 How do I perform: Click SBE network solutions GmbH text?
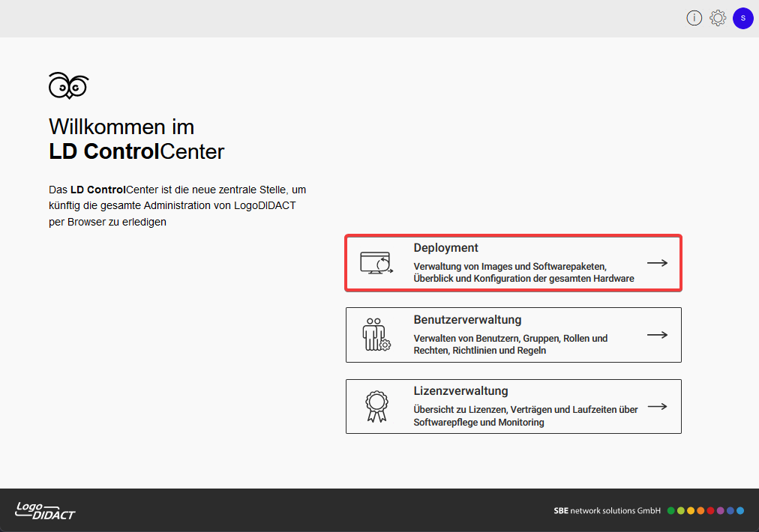pyautogui.click(x=607, y=511)
